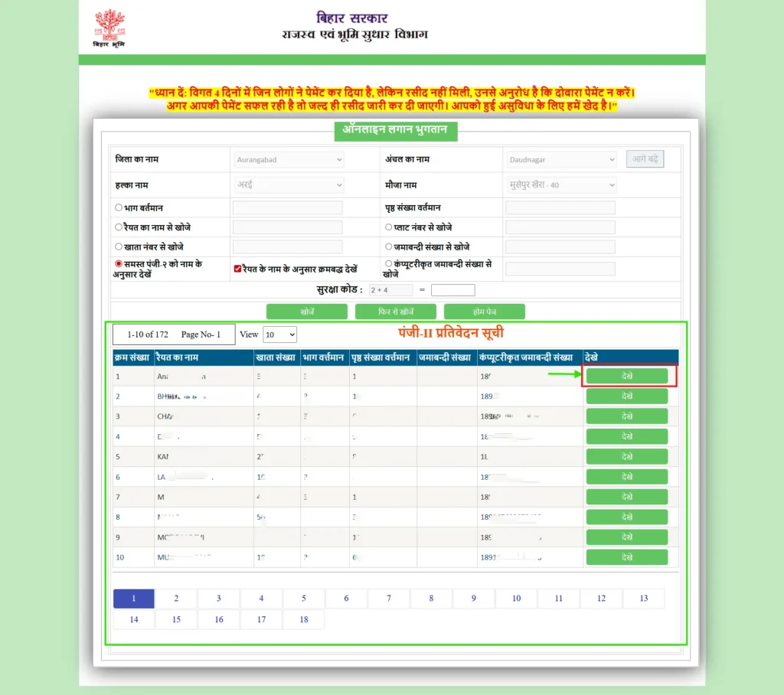
Task: Click the खाता संख्या column header
Action: (x=276, y=357)
